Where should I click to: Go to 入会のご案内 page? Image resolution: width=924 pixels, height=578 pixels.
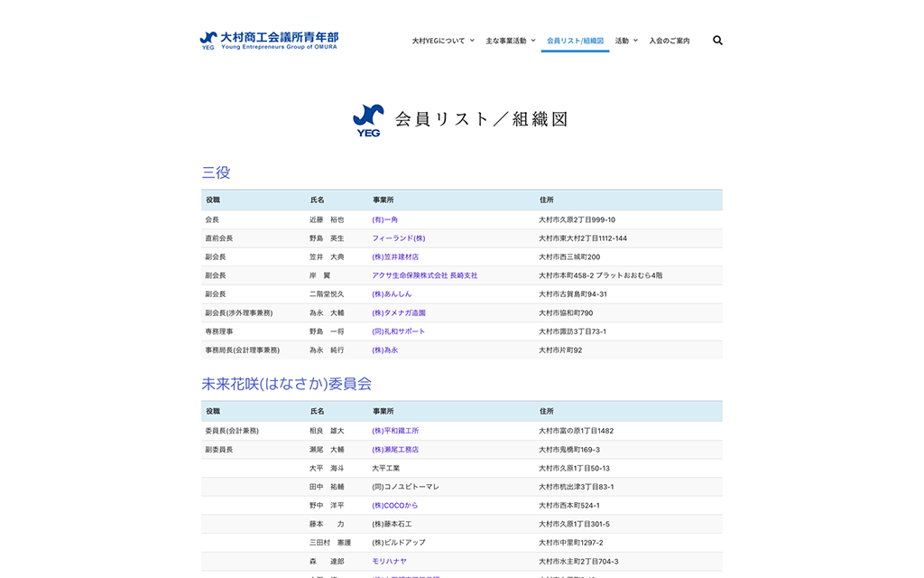670,41
